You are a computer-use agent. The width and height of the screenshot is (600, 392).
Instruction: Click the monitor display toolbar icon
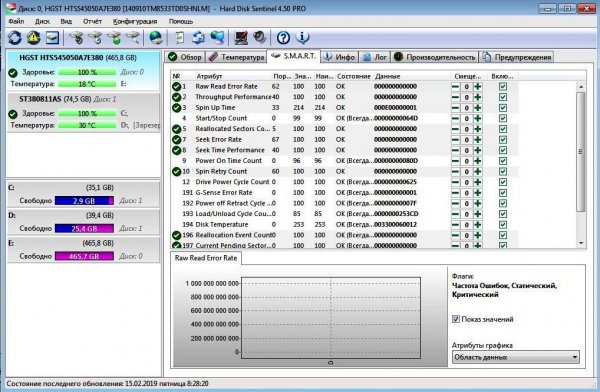(241, 38)
